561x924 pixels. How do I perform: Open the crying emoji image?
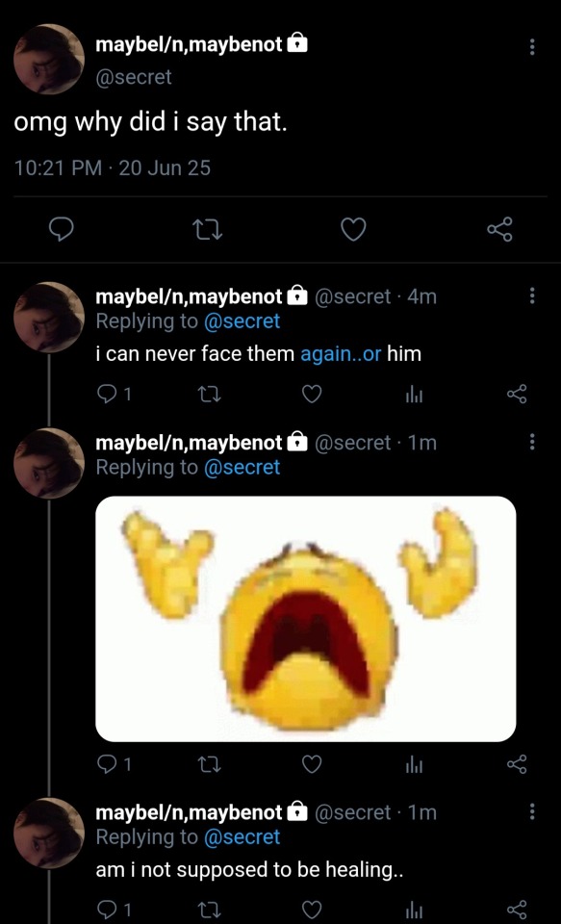(x=306, y=619)
